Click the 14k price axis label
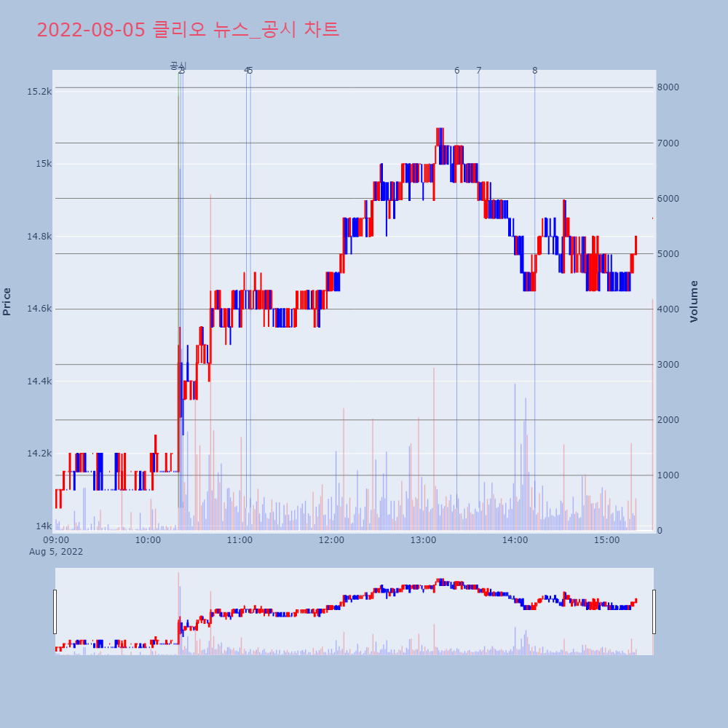 (44, 526)
